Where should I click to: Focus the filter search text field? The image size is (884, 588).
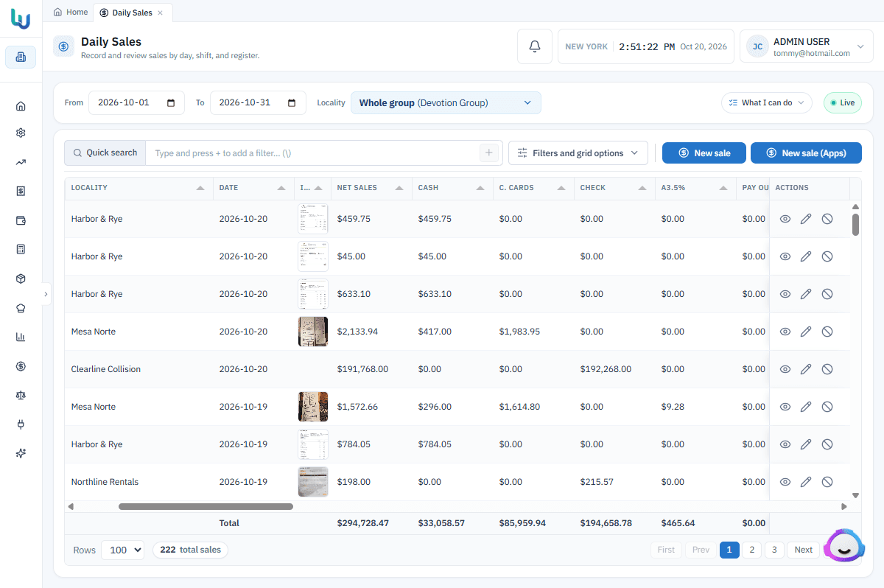pos(312,153)
